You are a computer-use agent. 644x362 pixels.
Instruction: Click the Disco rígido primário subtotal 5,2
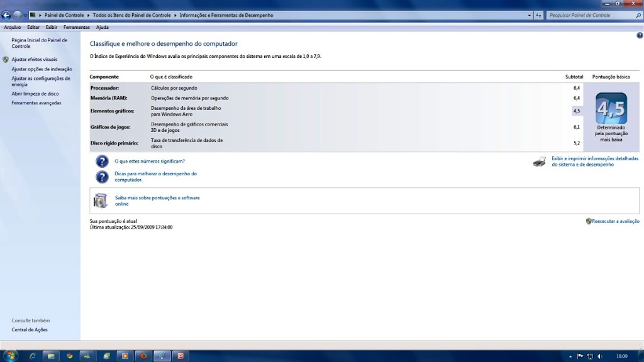pyautogui.click(x=577, y=143)
